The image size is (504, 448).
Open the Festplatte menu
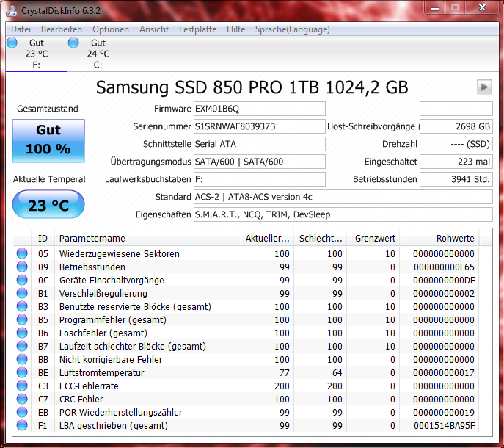197,29
